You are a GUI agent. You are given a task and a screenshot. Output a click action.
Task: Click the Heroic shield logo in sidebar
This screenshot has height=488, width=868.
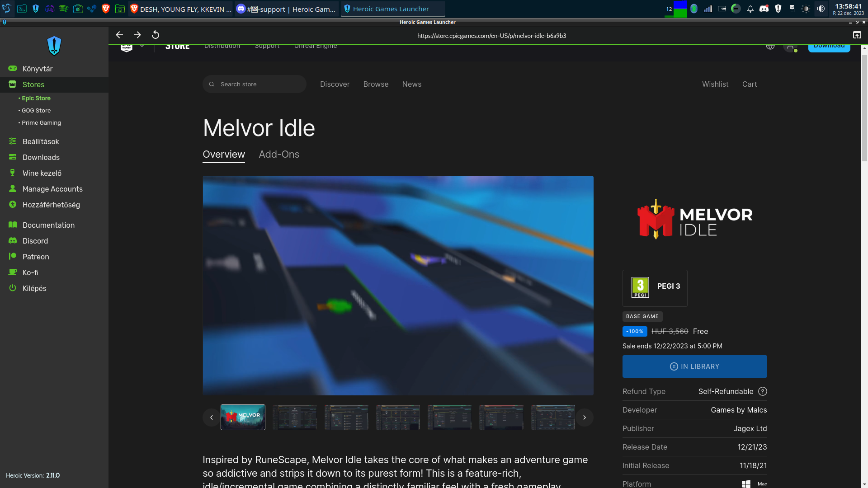pyautogui.click(x=54, y=46)
